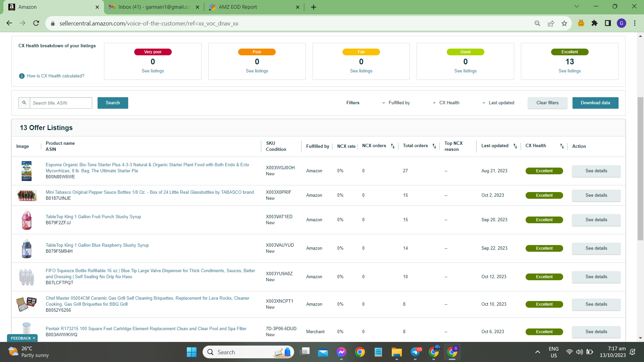The width and height of the screenshot is (644, 362).
Task: Open How is CX Health calculated link
Action: tap(55, 76)
